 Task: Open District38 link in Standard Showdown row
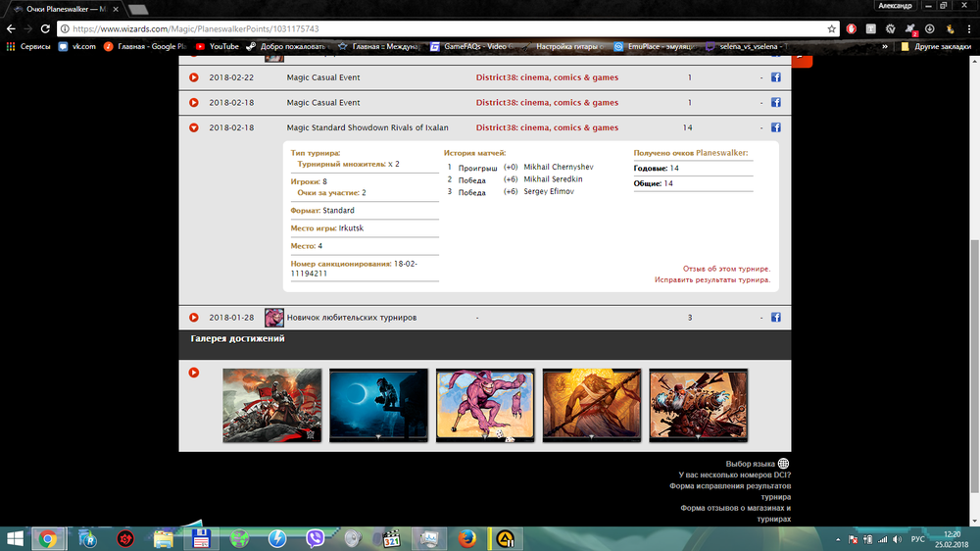point(547,127)
